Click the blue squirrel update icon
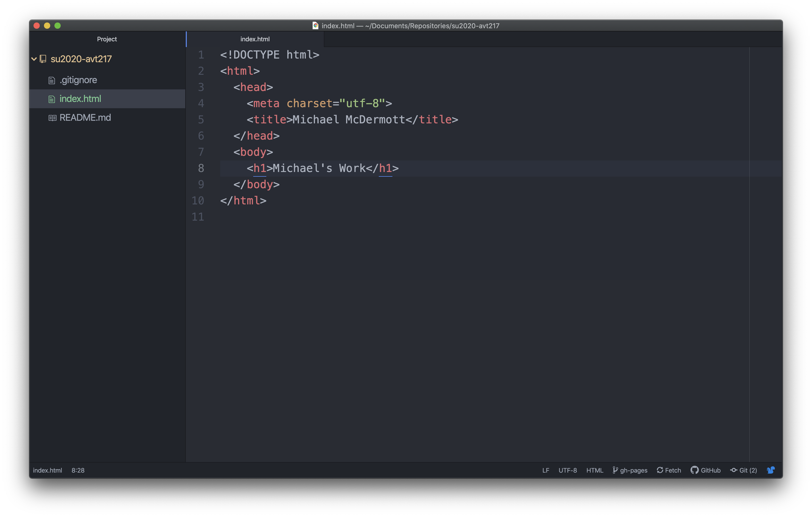This screenshot has height=517, width=812. [770, 470]
